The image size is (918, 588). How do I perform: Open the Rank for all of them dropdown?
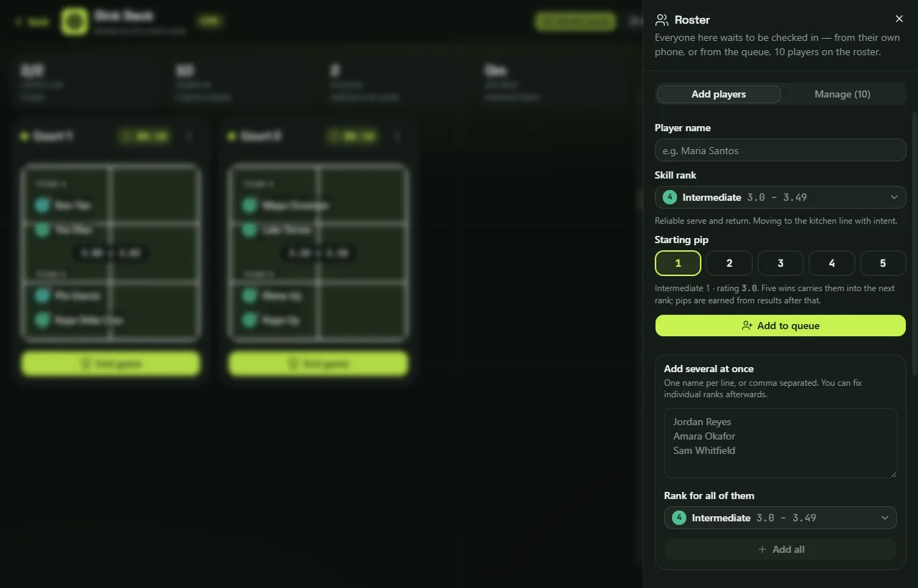(780, 518)
